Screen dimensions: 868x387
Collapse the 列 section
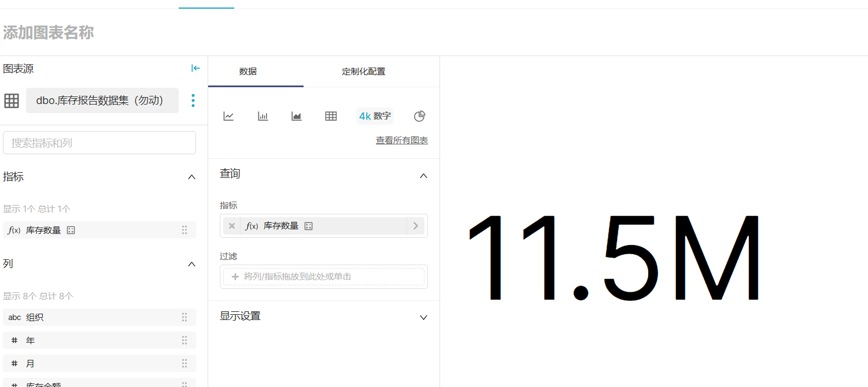192,264
